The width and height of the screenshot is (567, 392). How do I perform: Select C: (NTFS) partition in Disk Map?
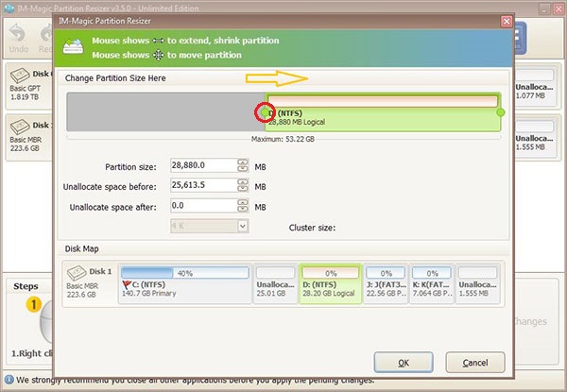[185, 284]
